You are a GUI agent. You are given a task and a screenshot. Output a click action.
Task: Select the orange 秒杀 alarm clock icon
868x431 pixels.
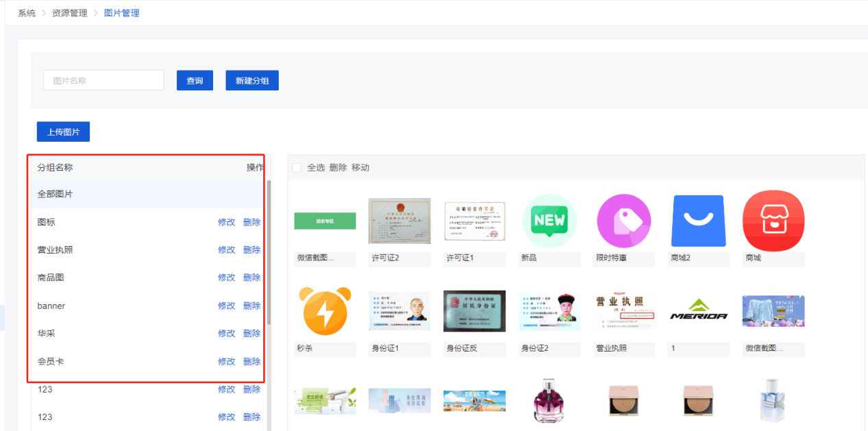(x=325, y=311)
